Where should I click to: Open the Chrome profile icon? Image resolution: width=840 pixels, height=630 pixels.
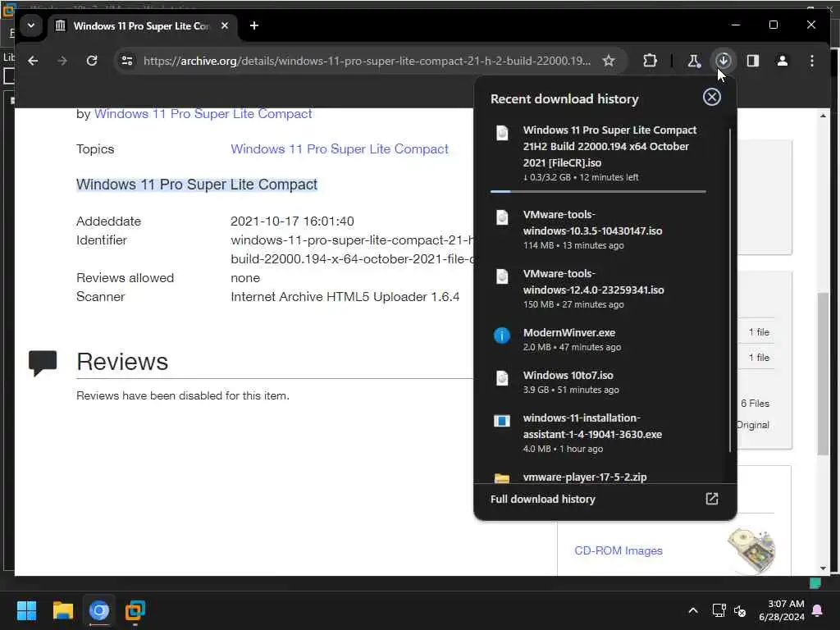(782, 61)
